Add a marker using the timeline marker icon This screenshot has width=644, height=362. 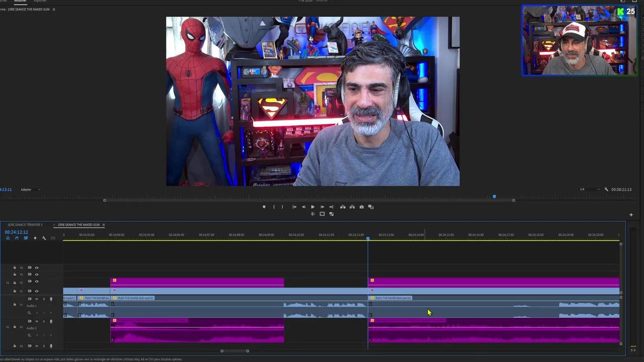pyautogui.click(x=35, y=238)
